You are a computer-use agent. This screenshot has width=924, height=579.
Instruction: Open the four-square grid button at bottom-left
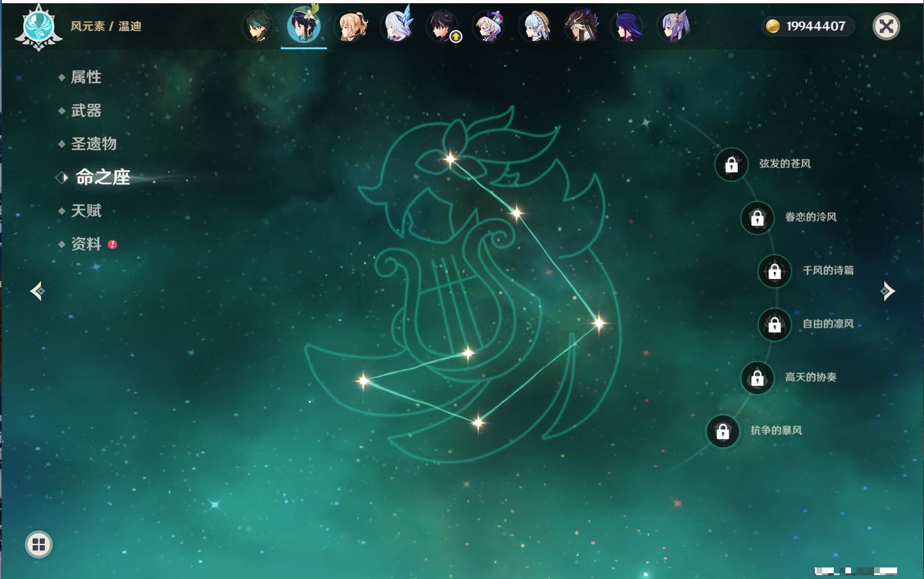[38, 544]
